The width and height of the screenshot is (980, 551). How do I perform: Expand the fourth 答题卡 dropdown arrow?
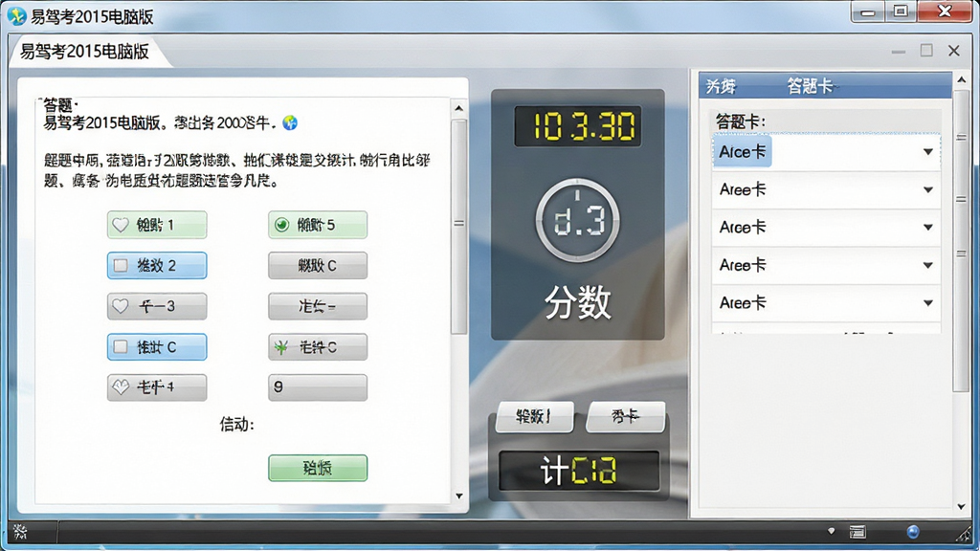click(x=928, y=266)
